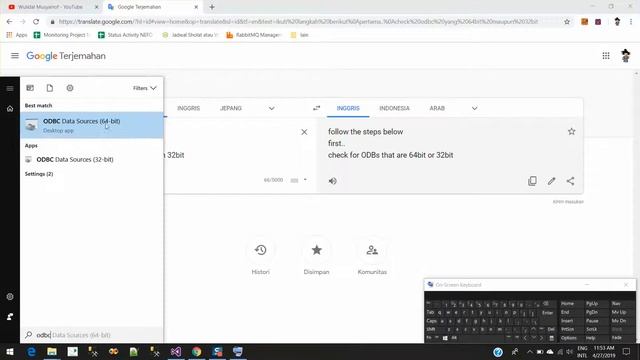Open the RabbitMQ Manager bookmark

pyautogui.click(x=254, y=35)
